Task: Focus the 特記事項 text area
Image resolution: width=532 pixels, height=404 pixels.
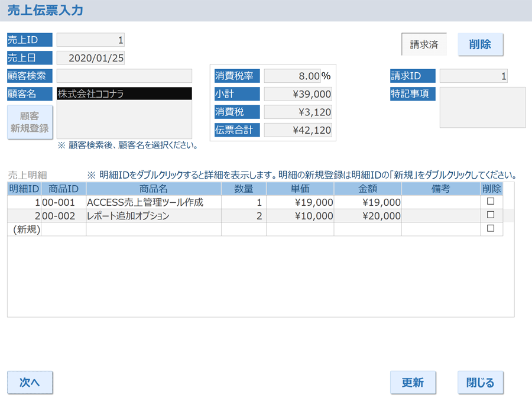Action: (x=482, y=107)
